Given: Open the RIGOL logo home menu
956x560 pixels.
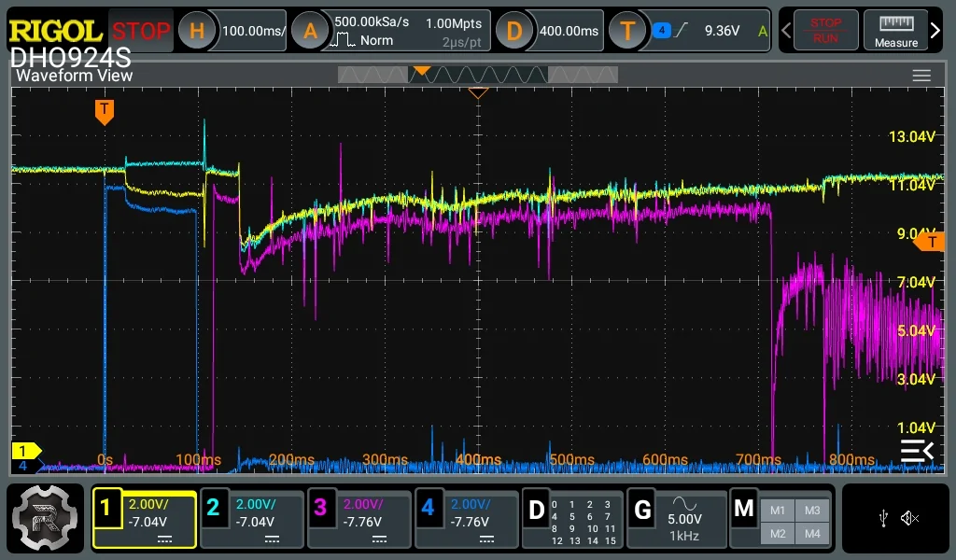Looking at the screenshot, I should (55, 31).
